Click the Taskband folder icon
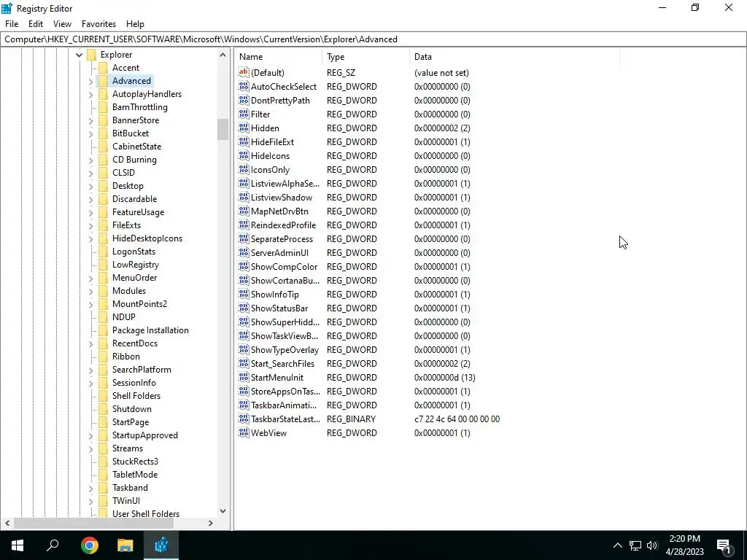 coord(103,488)
